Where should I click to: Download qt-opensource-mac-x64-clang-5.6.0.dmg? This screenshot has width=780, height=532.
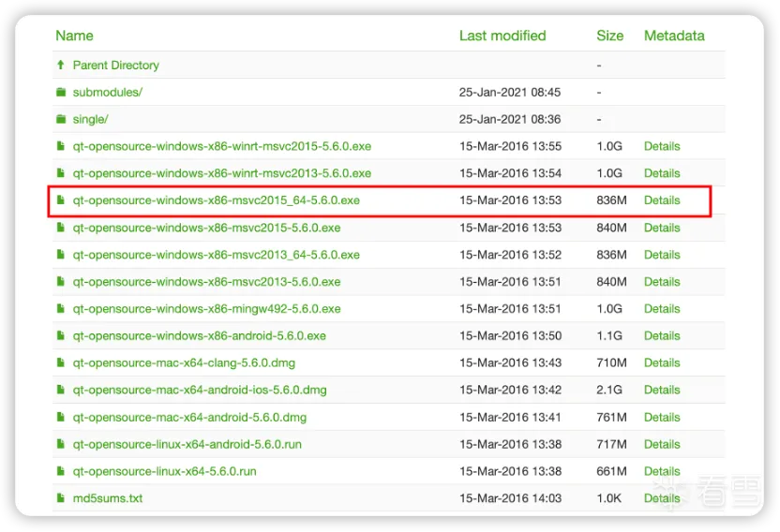click(184, 363)
